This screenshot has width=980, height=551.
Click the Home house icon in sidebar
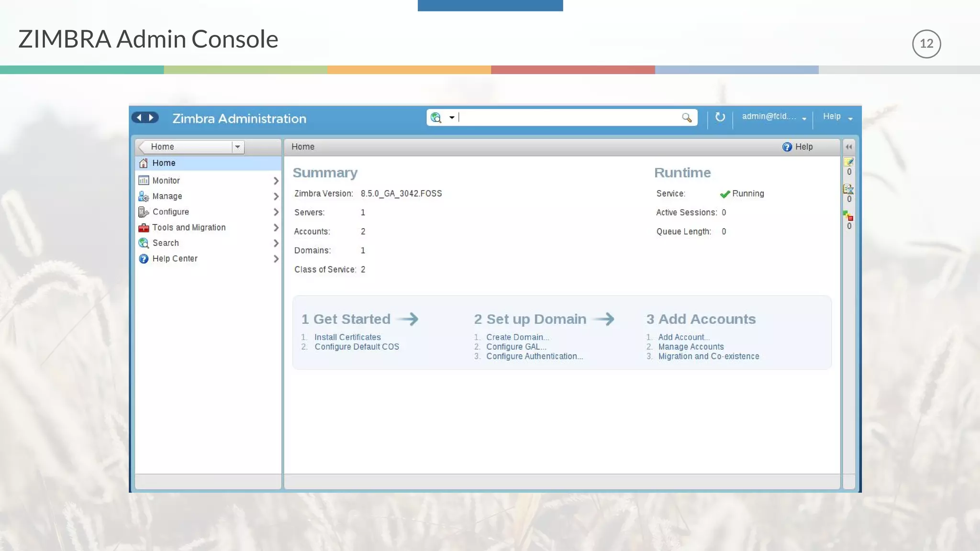point(143,163)
